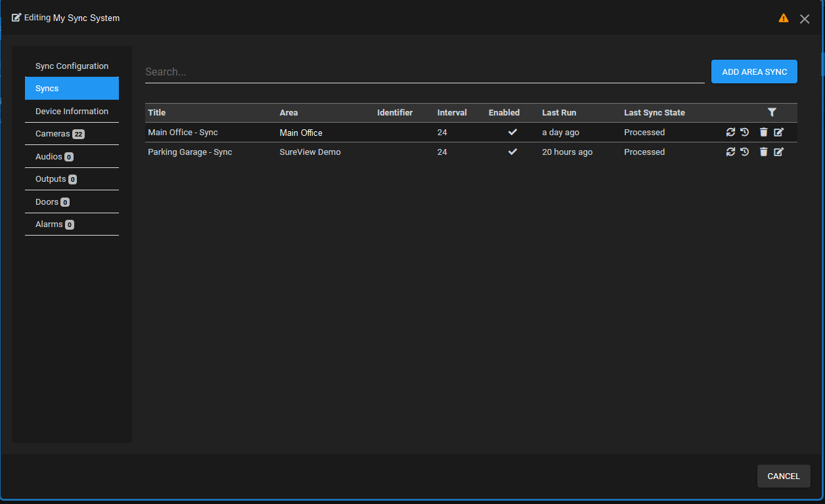Go to the Audios tab
This screenshot has height=504, width=825.
pyautogui.click(x=72, y=157)
